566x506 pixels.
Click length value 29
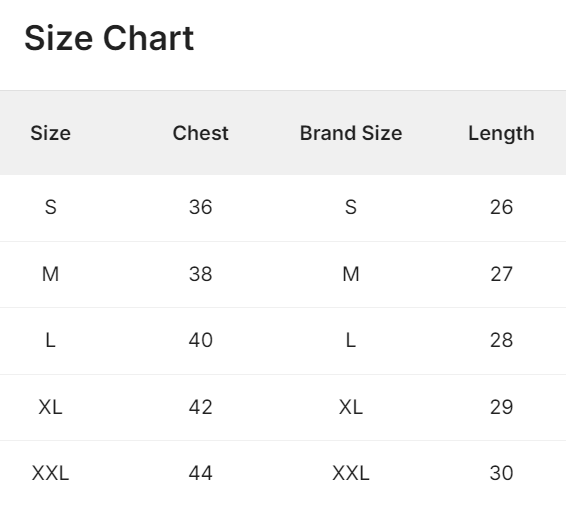[501, 407]
